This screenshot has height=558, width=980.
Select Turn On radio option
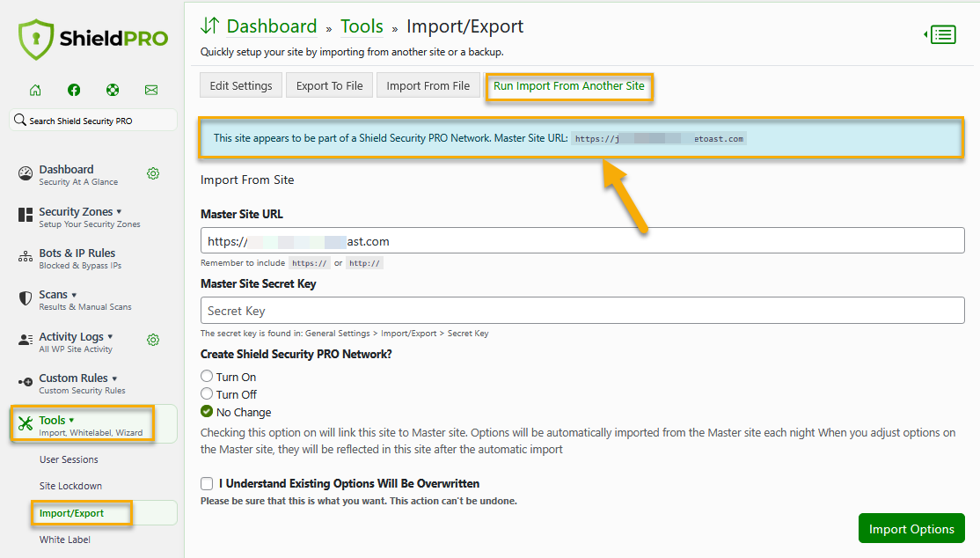click(207, 376)
